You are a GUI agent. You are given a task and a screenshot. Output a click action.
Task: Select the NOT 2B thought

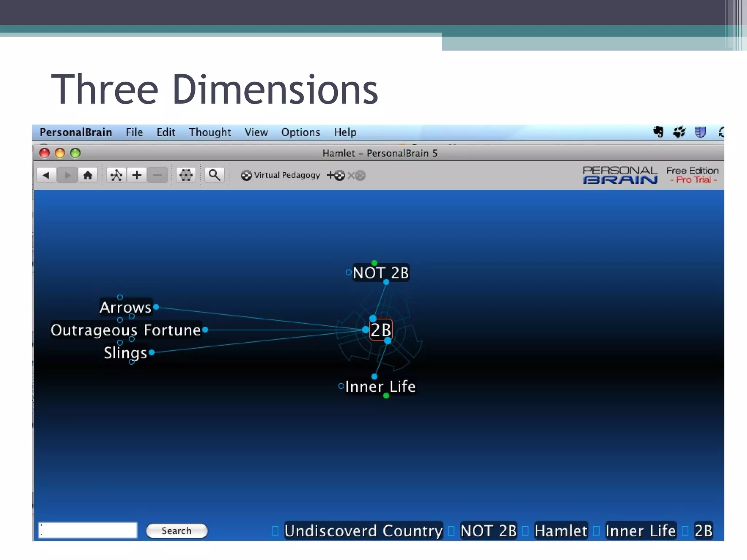coord(381,273)
